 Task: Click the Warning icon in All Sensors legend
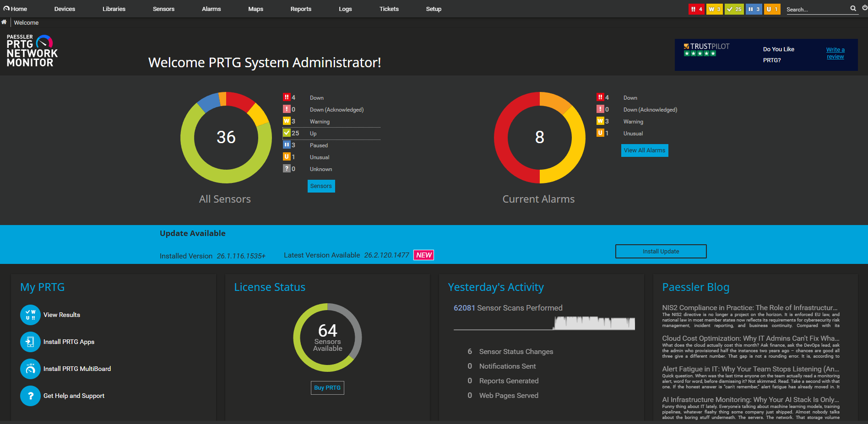pos(287,121)
